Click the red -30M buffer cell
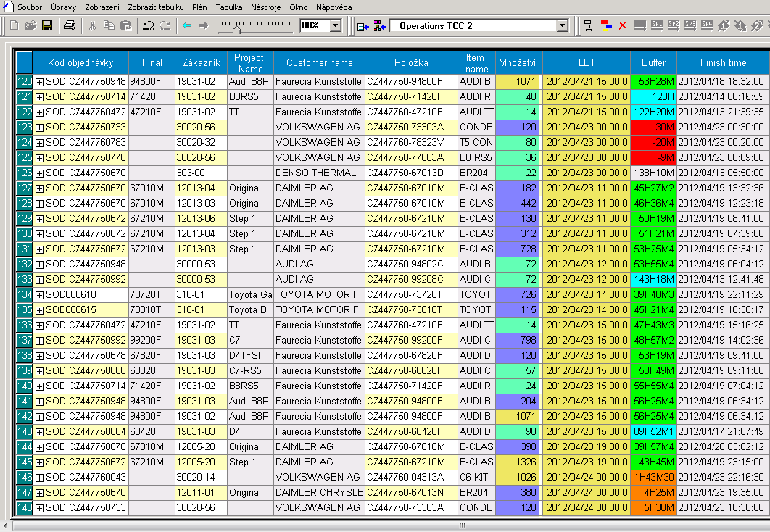This screenshot has width=770, height=532. click(x=653, y=127)
